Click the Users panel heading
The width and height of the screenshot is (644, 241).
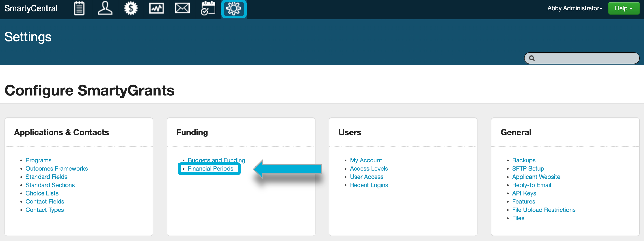click(x=350, y=132)
